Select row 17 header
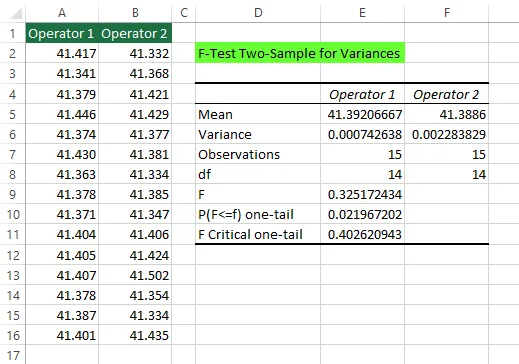The image size is (519, 364). (x=13, y=355)
